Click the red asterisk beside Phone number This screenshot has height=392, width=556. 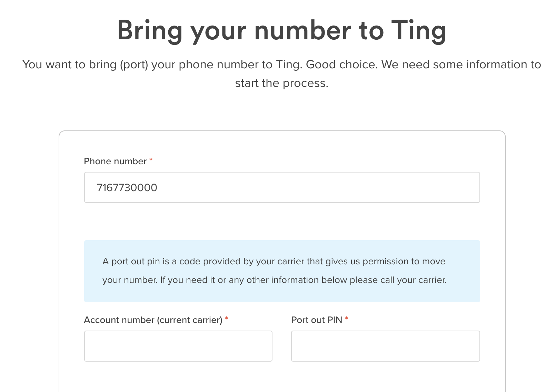[x=151, y=160]
